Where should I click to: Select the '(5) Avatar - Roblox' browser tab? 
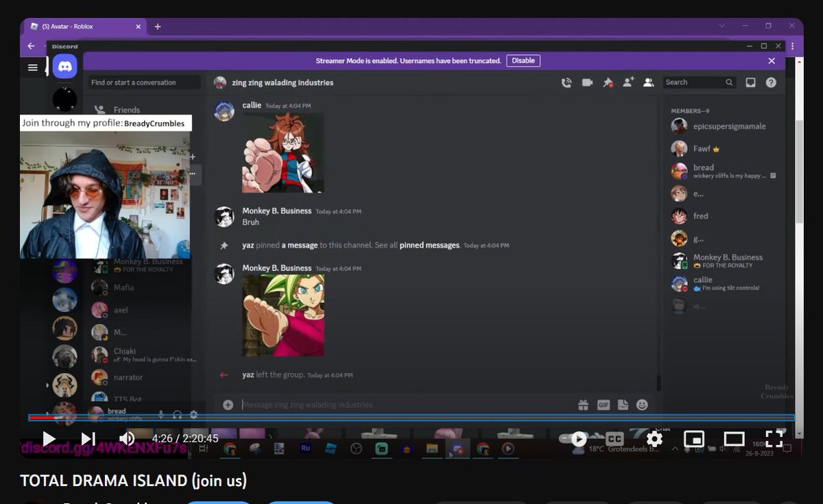point(86,26)
